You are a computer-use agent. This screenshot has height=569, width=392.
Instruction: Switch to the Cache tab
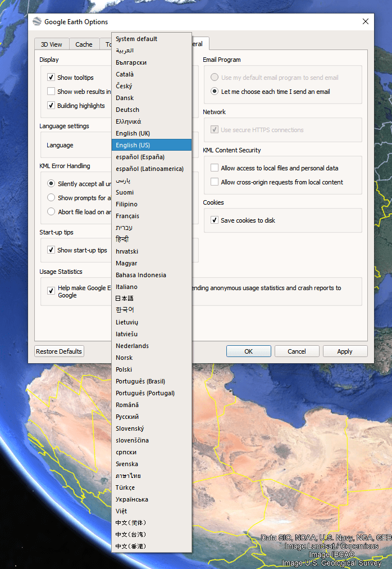coord(84,44)
